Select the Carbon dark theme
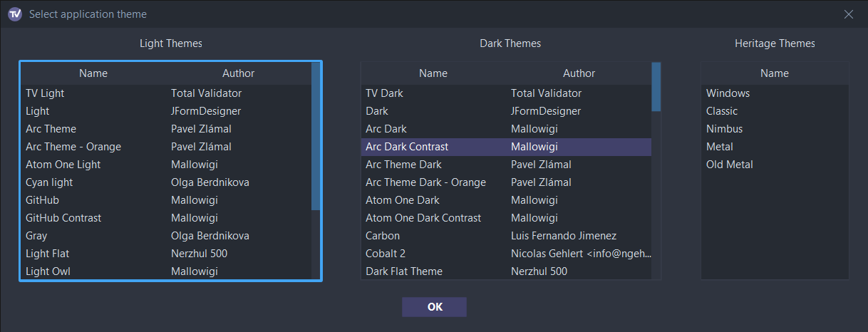 tap(383, 236)
